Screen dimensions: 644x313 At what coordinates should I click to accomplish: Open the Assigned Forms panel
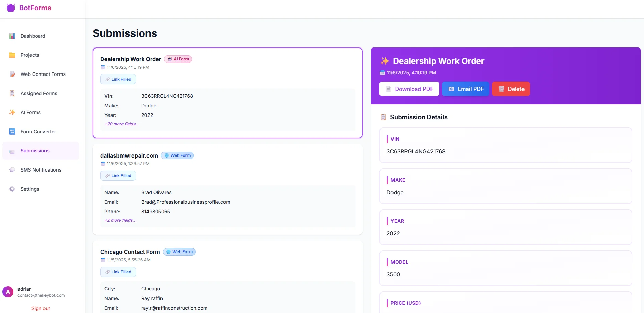click(x=39, y=93)
